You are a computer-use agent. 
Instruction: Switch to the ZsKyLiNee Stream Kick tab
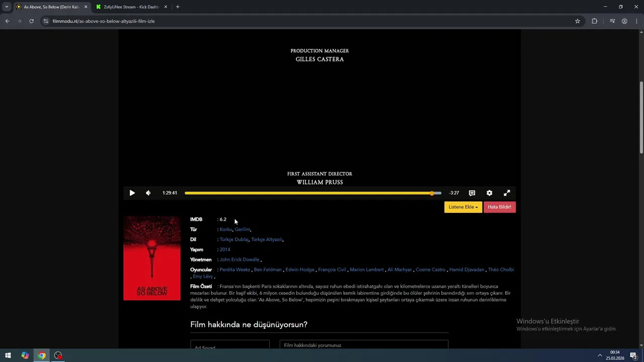(131, 7)
